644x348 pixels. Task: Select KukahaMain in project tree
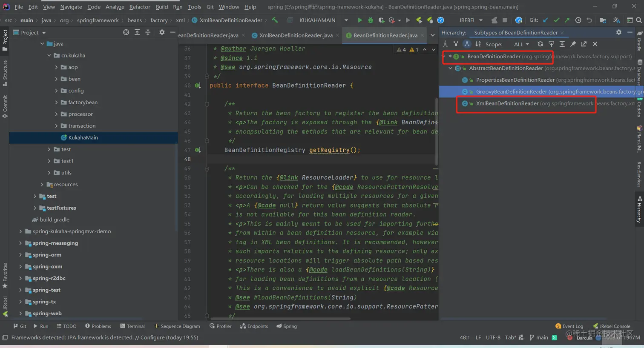tap(83, 137)
